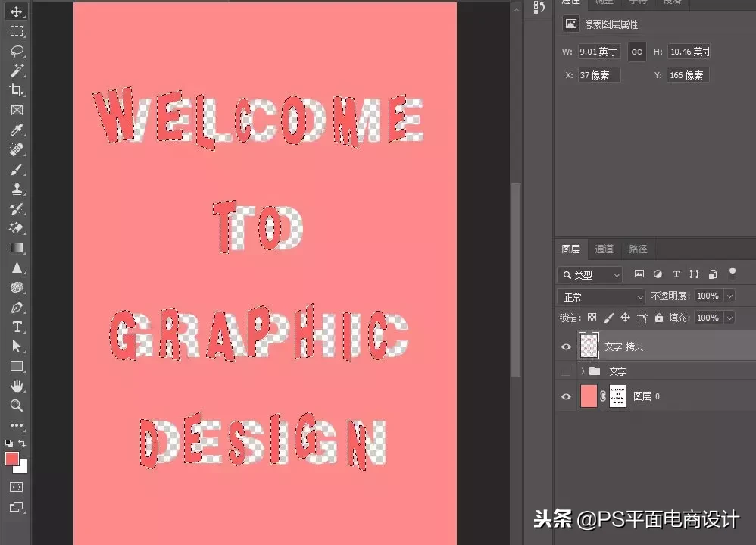Viewport: 756px width, 545px height.
Task: Select the Crop tool
Action: (x=17, y=90)
